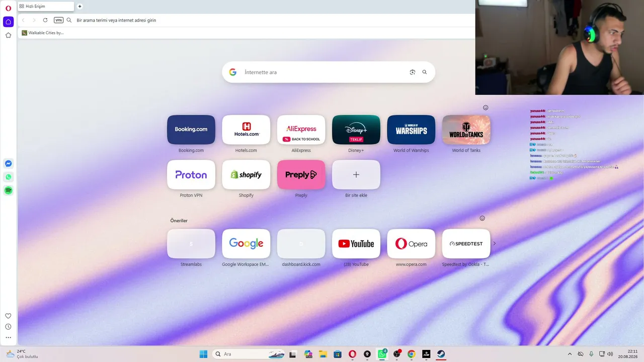
Task: Toggle the VPN badge in the address bar
Action: tap(58, 20)
